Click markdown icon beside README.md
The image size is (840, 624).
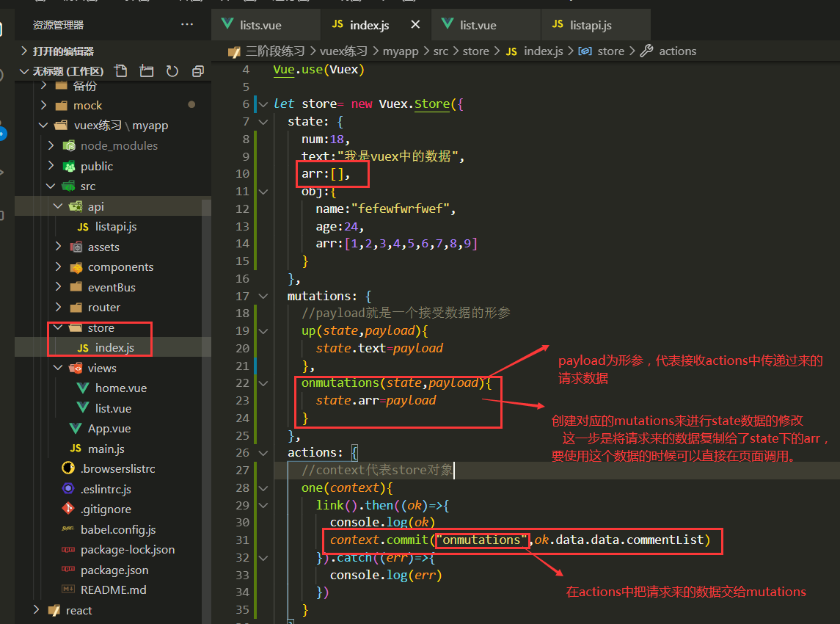click(68, 589)
